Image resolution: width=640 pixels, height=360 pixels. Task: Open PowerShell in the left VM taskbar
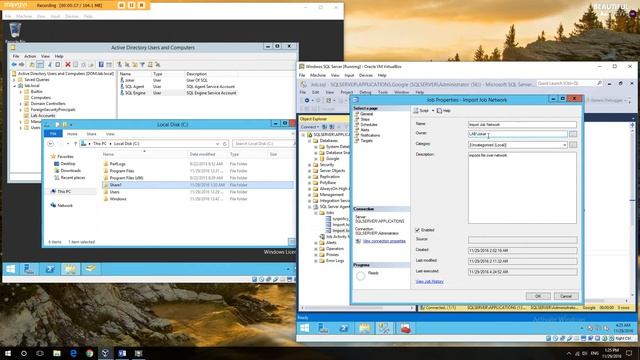(50, 269)
